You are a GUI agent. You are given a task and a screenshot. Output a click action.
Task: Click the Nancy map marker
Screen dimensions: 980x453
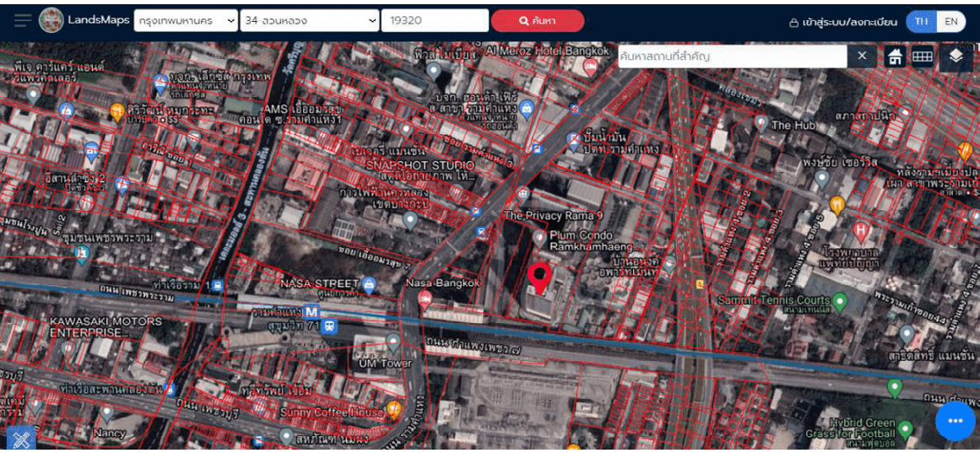coord(107,413)
